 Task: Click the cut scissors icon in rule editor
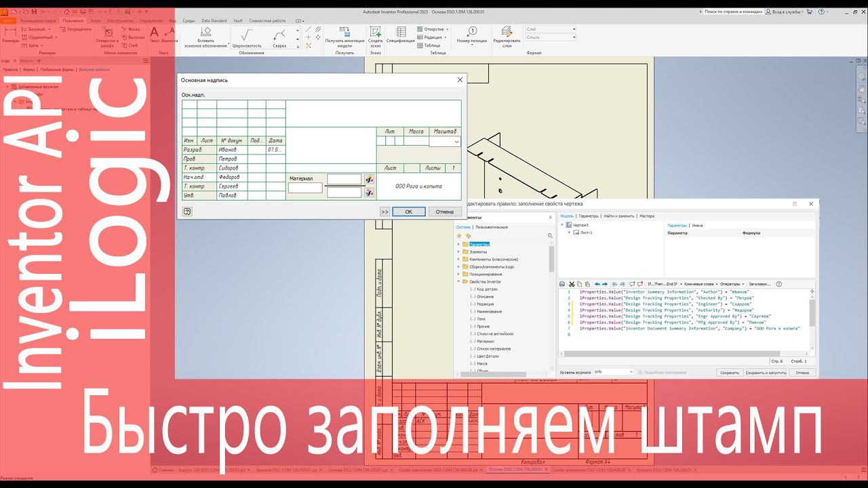[572, 284]
